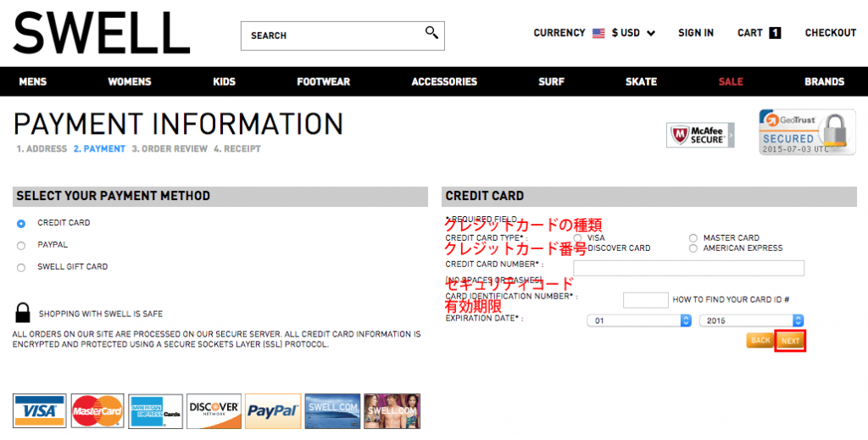Click the MasterCard logo

tap(97, 410)
